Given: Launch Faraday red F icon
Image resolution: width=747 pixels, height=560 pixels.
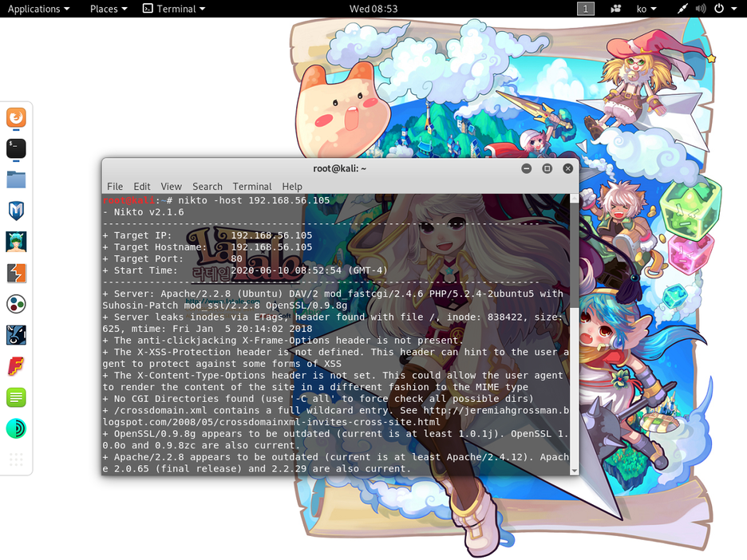Looking at the screenshot, I should pyautogui.click(x=16, y=367).
